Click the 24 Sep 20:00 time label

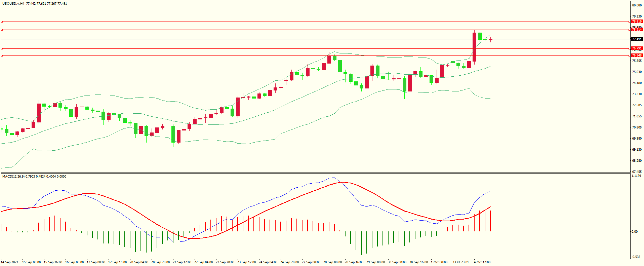[x=290, y=262]
